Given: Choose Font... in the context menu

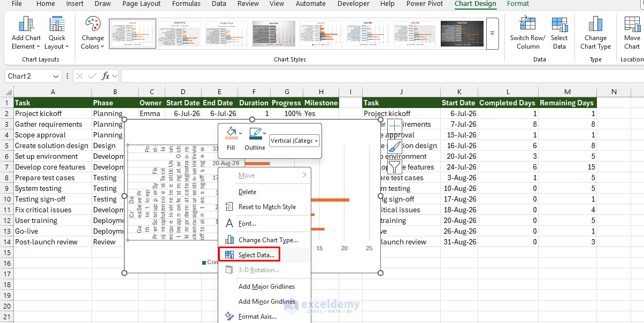Looking at the screenshot, I should (247, 224).
